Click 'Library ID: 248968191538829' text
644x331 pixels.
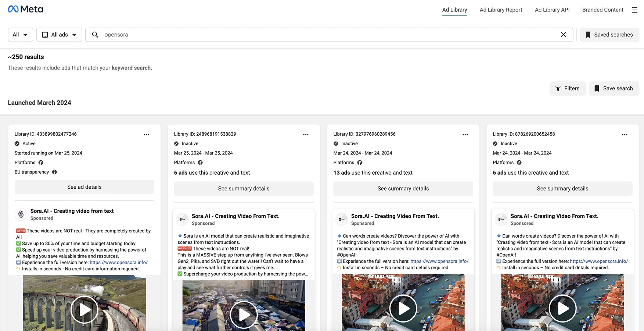pos(205,134)
